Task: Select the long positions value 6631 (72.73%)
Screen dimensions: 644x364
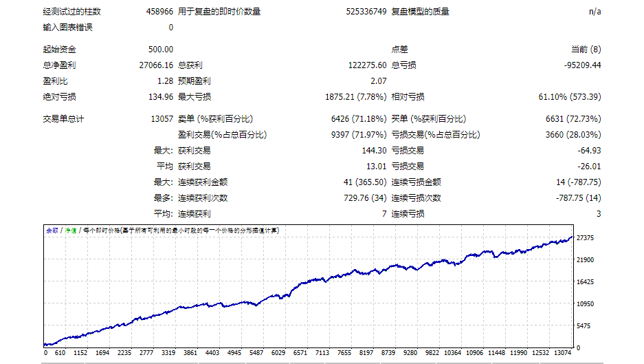Action: [x=573, y=119]
